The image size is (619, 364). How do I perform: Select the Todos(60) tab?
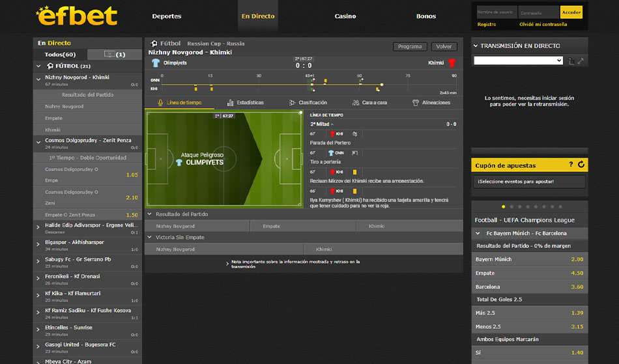[x=60, y=55]
